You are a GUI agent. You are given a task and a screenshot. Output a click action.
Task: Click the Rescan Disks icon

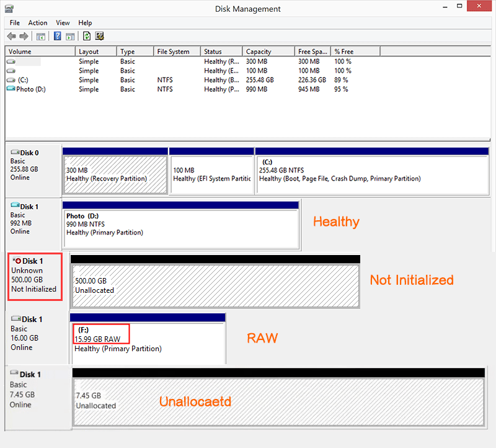[100, 36]
